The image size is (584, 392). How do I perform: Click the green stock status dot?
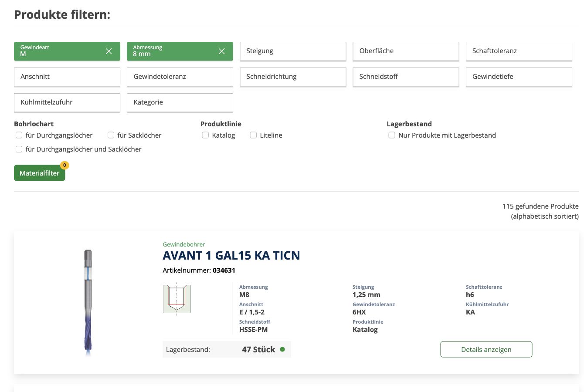click(x=282, y=349)
